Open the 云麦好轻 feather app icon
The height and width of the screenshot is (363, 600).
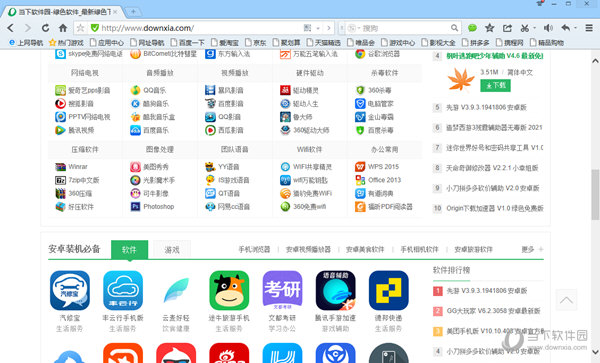(176, 290)
